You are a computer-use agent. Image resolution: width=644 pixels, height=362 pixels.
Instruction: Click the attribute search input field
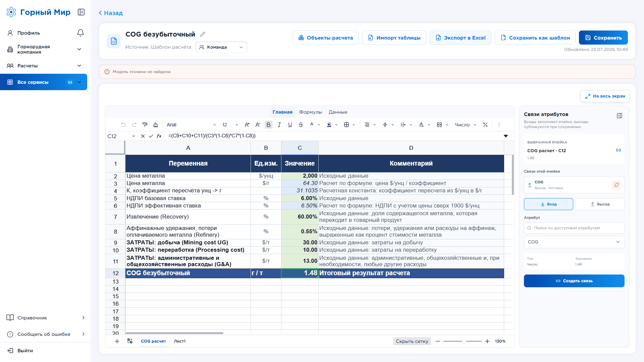tap(574, 228)
